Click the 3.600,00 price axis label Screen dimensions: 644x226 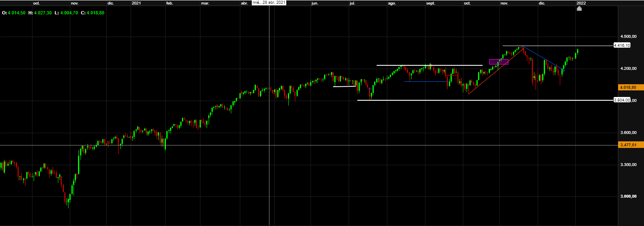tap(628, 133)
